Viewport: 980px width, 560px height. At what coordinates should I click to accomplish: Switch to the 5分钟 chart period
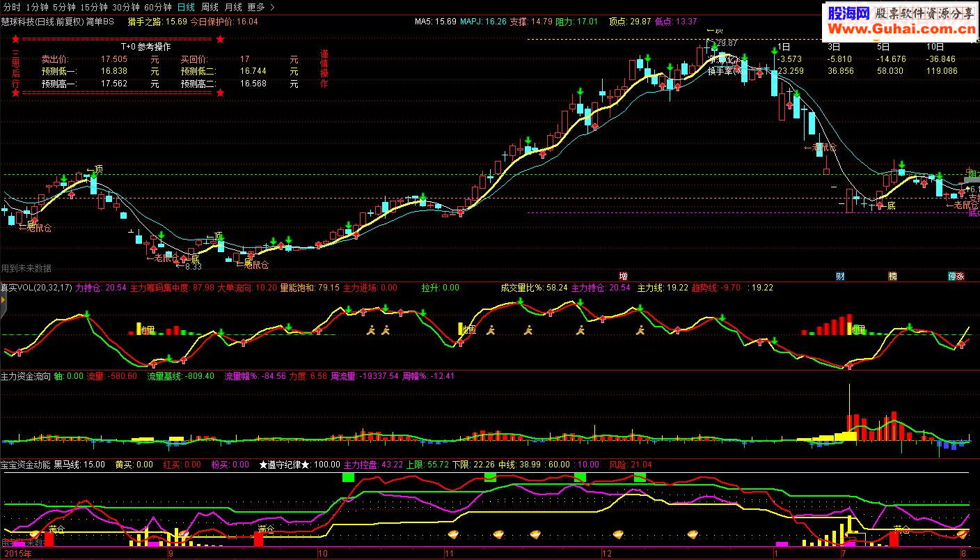coord(64,7)
